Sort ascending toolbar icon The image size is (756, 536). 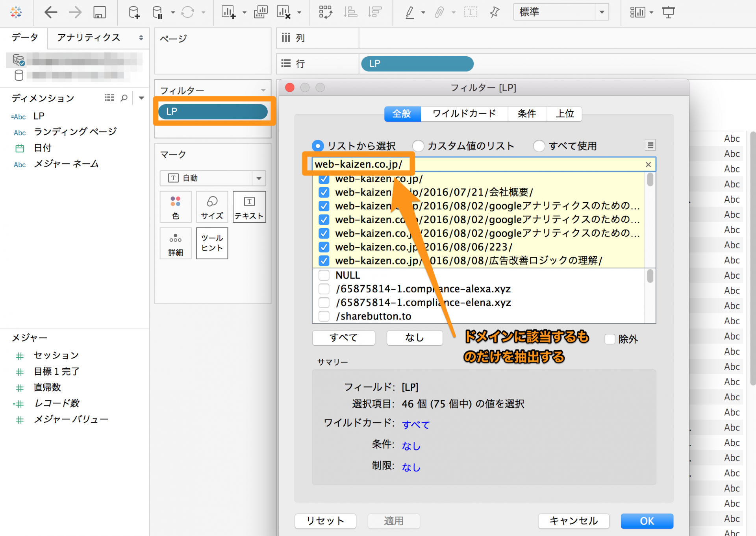(350, 12)
